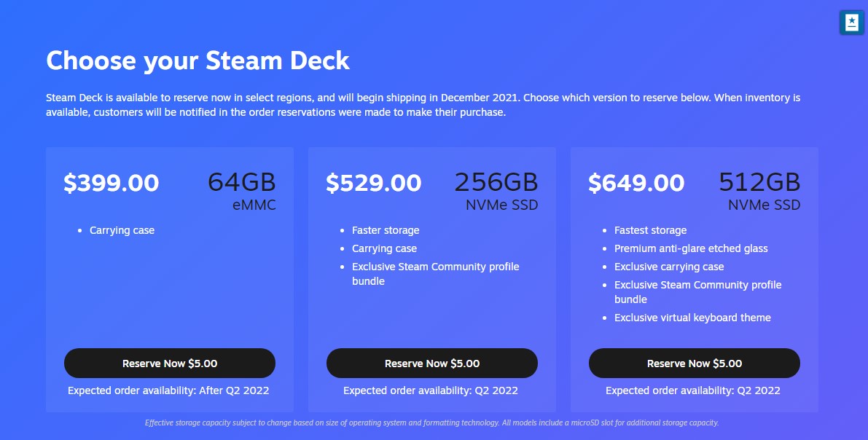Image resolution: width=868 pixels, height=440 pixels.
Task: Click the 512GB storage size text
Action: [x=759, y=182]
